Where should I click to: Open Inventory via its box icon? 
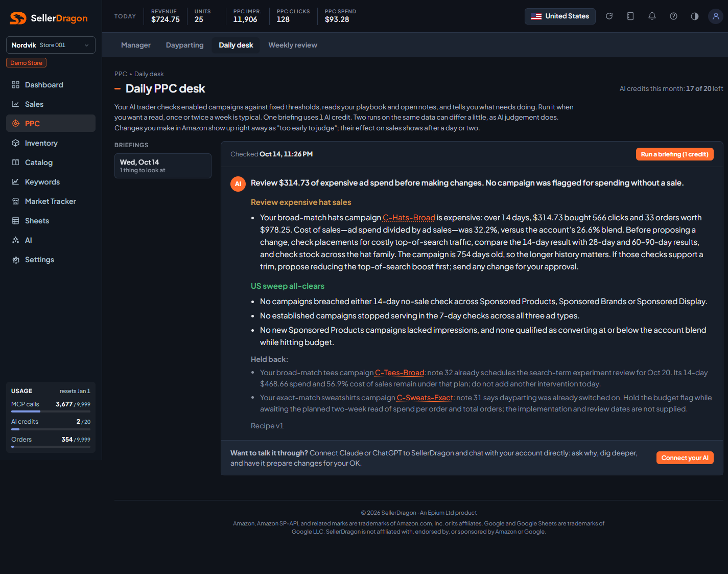16,143
